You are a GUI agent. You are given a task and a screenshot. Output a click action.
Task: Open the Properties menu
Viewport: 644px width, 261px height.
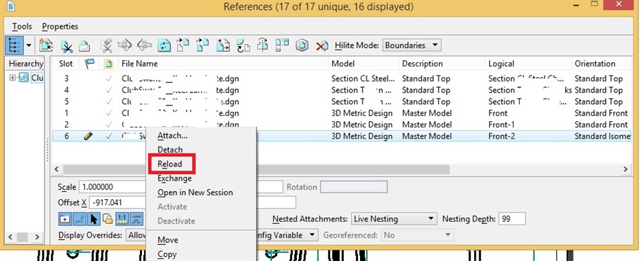click(x=60, y=26)
